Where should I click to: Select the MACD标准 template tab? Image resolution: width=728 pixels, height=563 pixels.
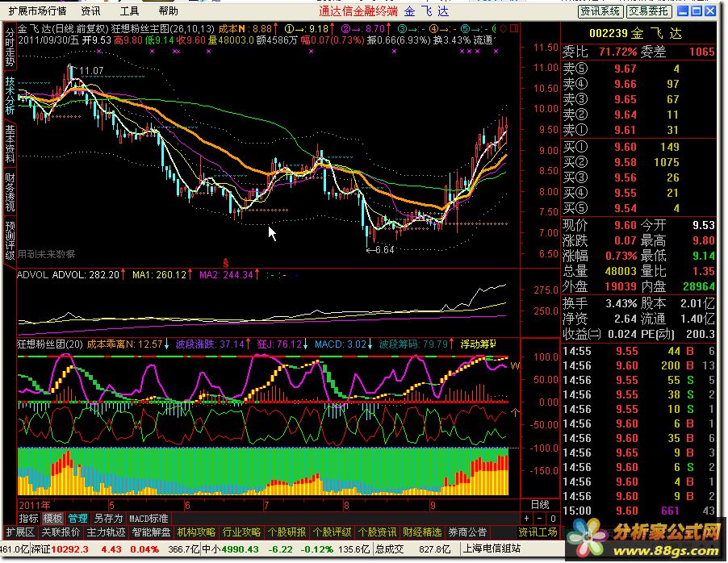coord(149,519)
